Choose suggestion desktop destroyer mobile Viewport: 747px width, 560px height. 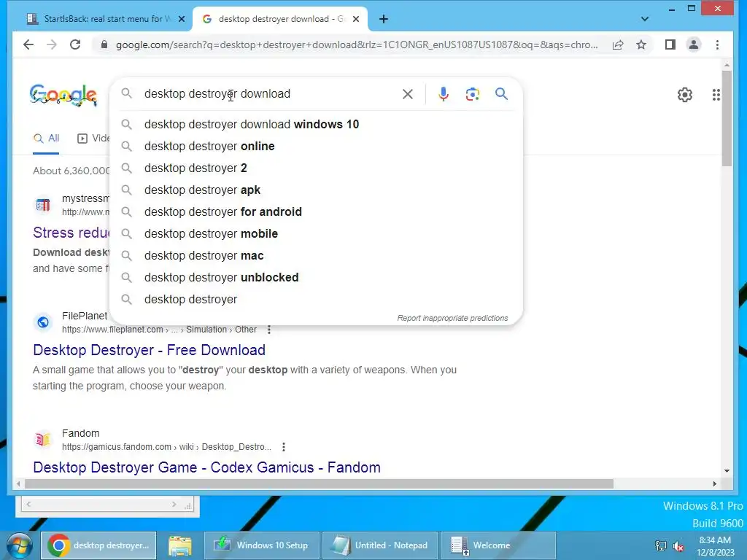(316, 234)
